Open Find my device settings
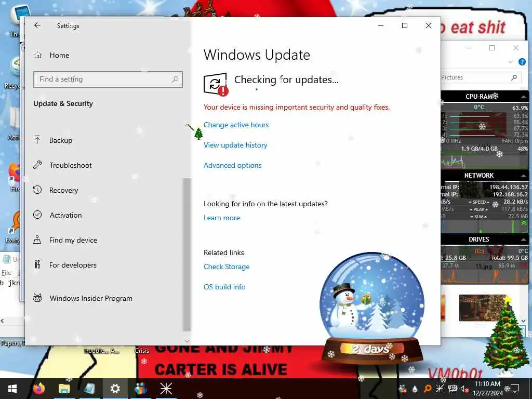The height and width of the screenshot is (399, 532). 65,240
